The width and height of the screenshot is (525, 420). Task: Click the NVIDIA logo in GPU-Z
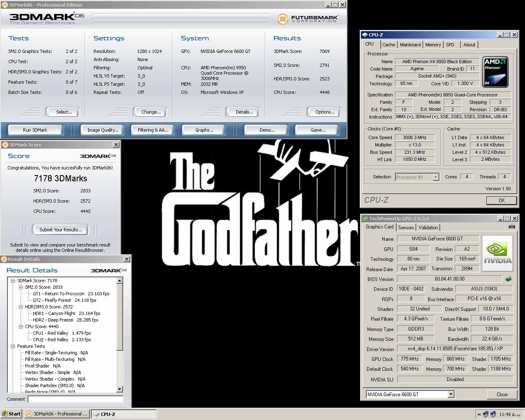click(x=498, y=253)
